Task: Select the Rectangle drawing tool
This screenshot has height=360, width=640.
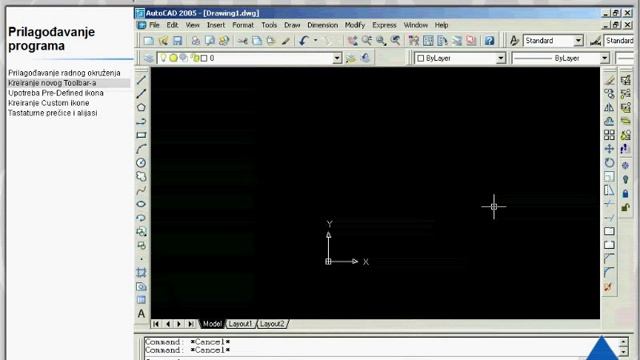Action: coord(141,135)
